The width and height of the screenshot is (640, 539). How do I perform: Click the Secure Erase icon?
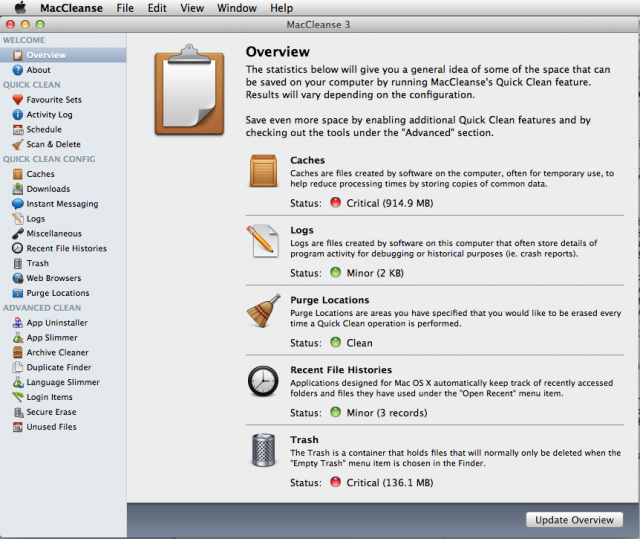[18, 412]
